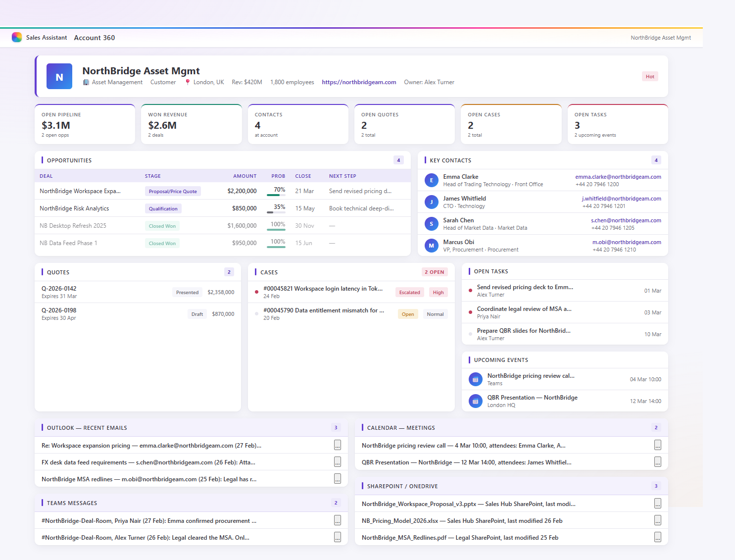Click the count badge in the Opportunities header
735x560 pixels.
click(398, 160)
